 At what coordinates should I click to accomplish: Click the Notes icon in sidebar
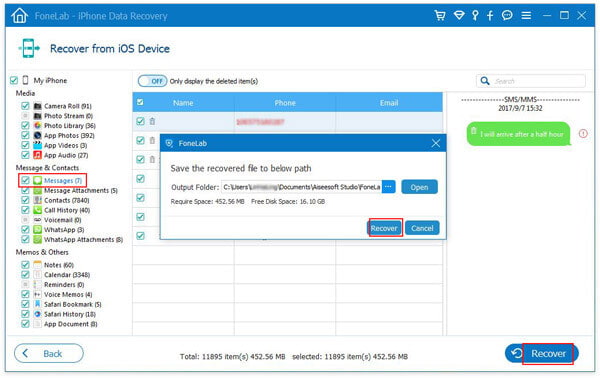pyautogui.click(x=38, y=265)
